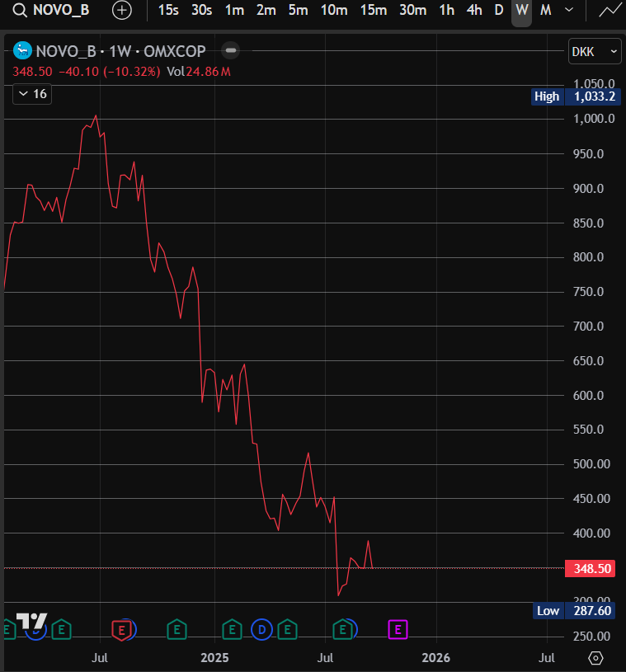Select the D daily timeframe
Screen dimensions: 626x672
pyautogui.click(x=498, y=11)
